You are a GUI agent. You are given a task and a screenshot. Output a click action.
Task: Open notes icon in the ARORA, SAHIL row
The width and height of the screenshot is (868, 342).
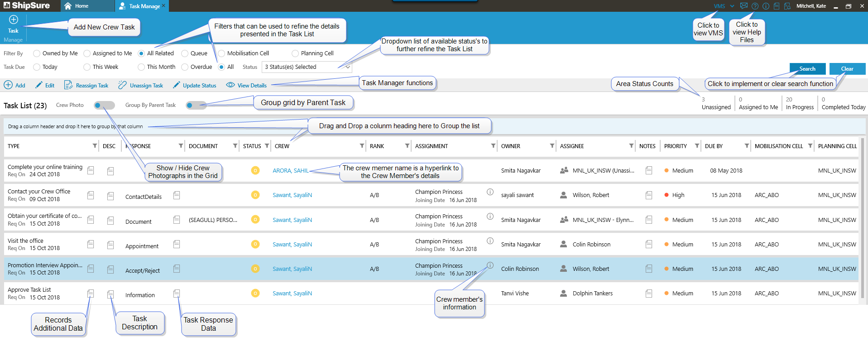(649, 170)
